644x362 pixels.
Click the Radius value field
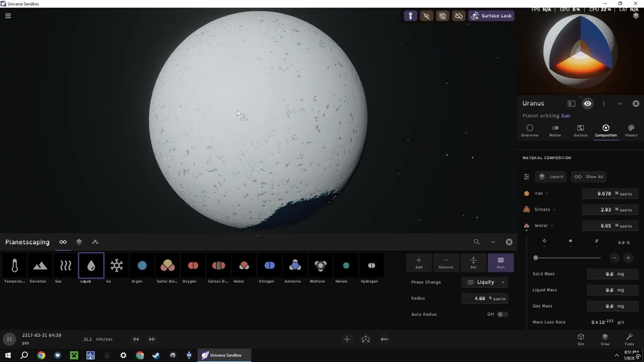tap(485, 298)
